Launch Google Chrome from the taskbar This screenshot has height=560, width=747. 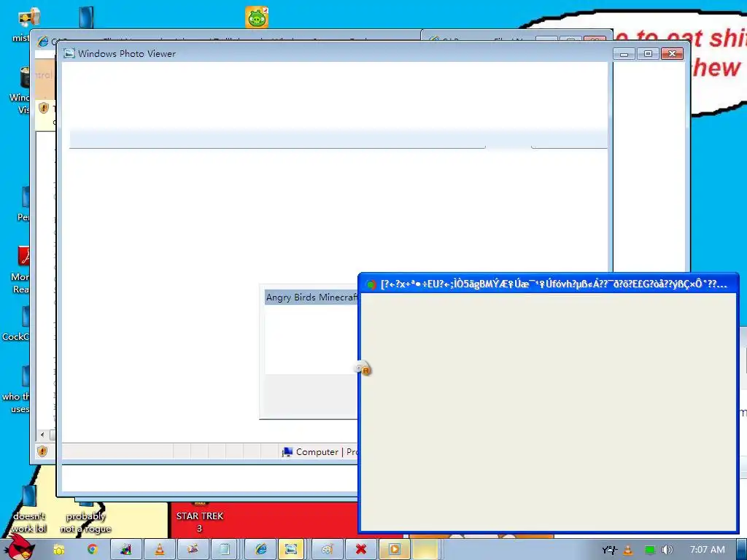tap(92, 550)
